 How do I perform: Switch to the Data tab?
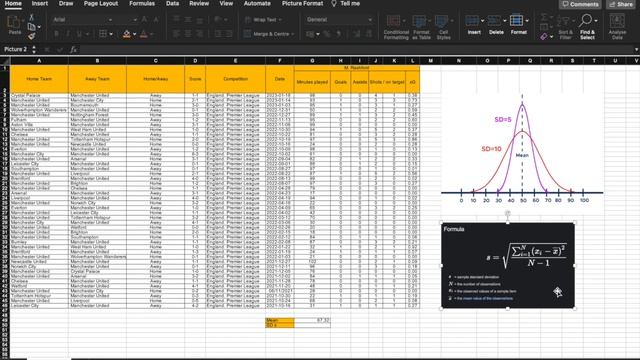(x=172, y=3)
